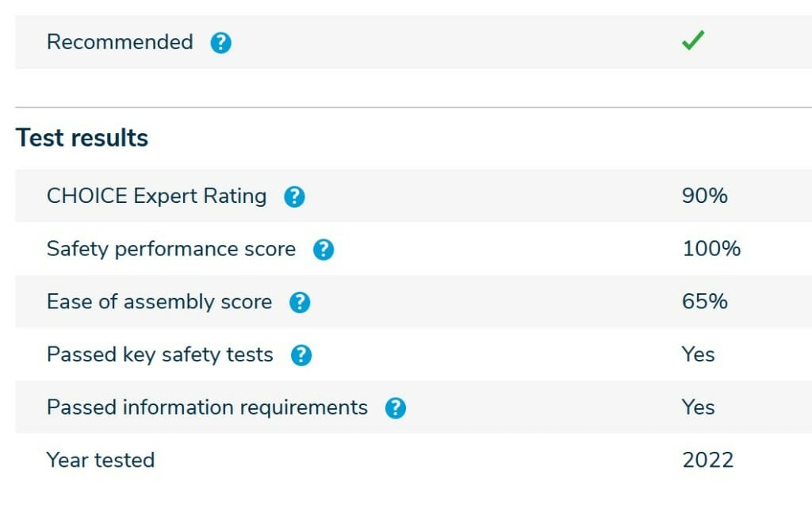
Task: Open the Ease of assembly score help icon
Action: 299,302
